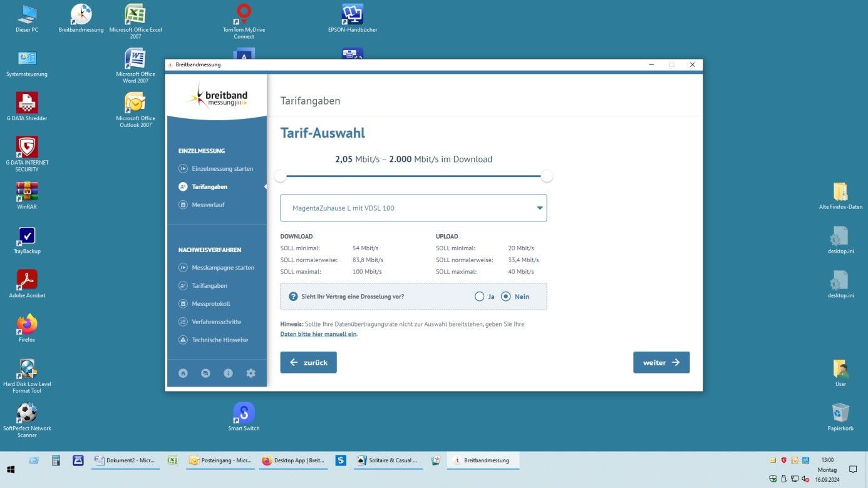This screenshot has height=488, width=868.
Task: Select the Microsoft Office Excel 2007 shortcut
Action: pyautogui.click(x=135, y=21)
